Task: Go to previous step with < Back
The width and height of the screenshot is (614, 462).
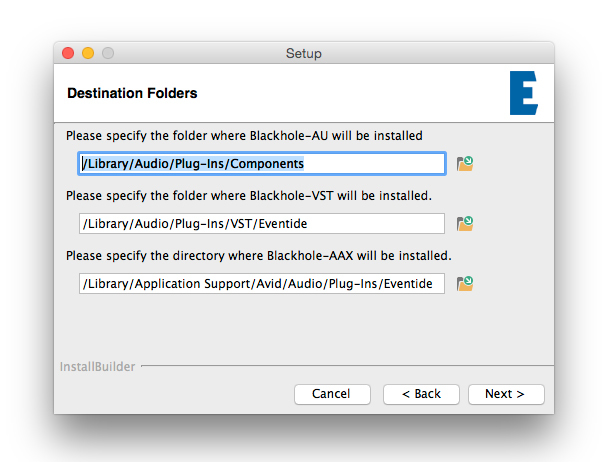Action: [421, 394]
